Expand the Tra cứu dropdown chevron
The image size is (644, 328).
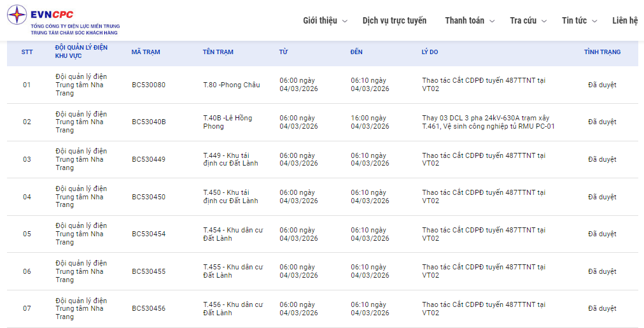coord(544,21)
